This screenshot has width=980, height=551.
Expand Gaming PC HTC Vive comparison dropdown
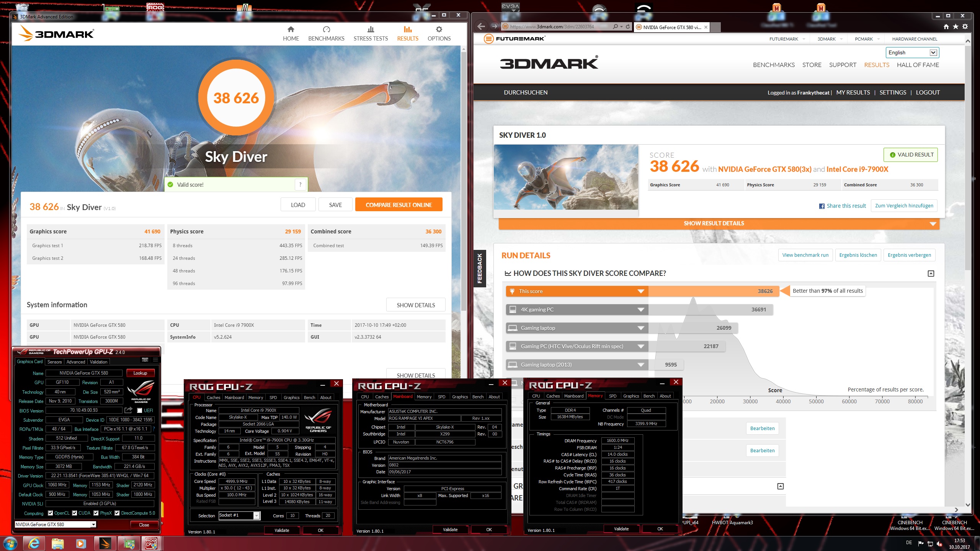pos(641,346)
